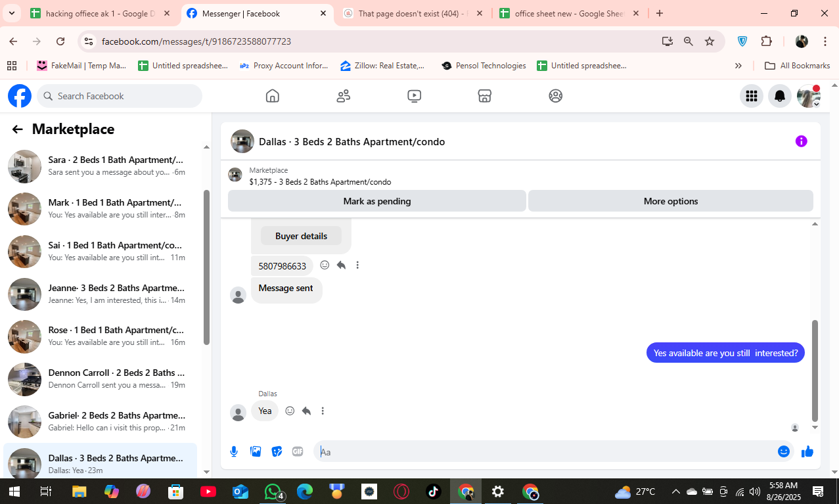Open Pensol Technologies bookmark
Viewport: 839px width, 504px height.
coord(484,66)
